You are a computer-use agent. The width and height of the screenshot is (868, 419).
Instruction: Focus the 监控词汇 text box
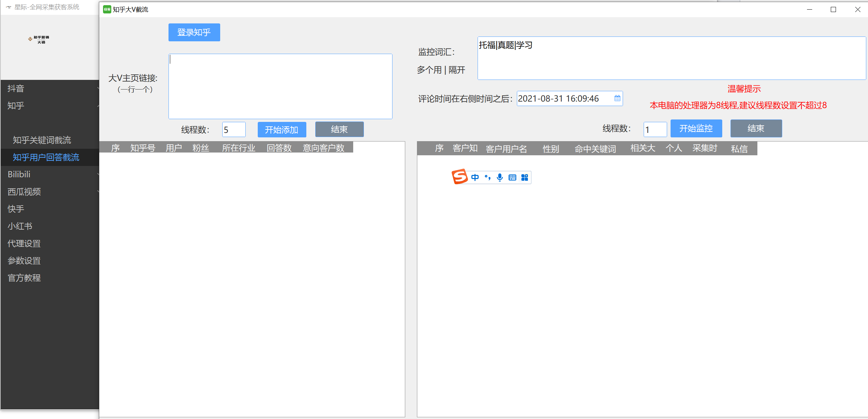click(672, 58)
